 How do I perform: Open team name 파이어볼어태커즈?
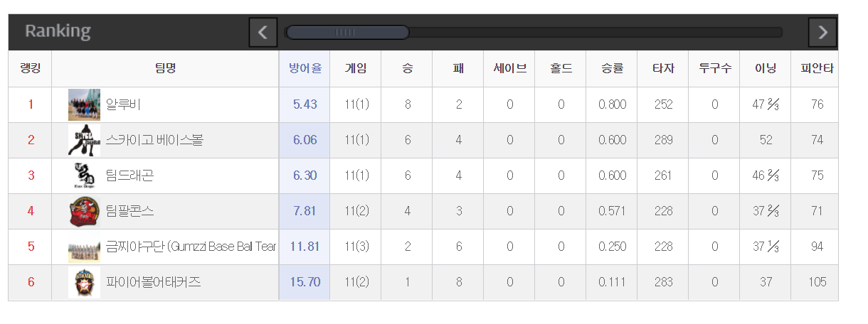(154, 282)
